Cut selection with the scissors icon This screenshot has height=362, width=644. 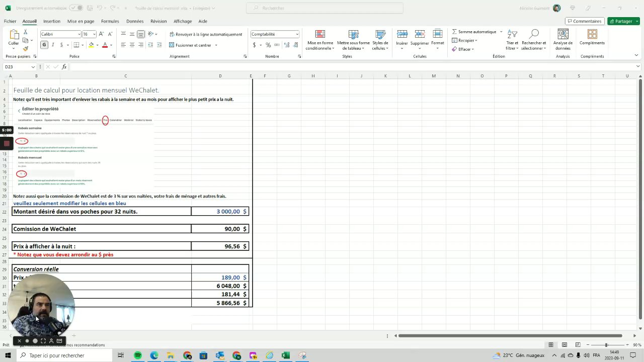tap(26, 32)
